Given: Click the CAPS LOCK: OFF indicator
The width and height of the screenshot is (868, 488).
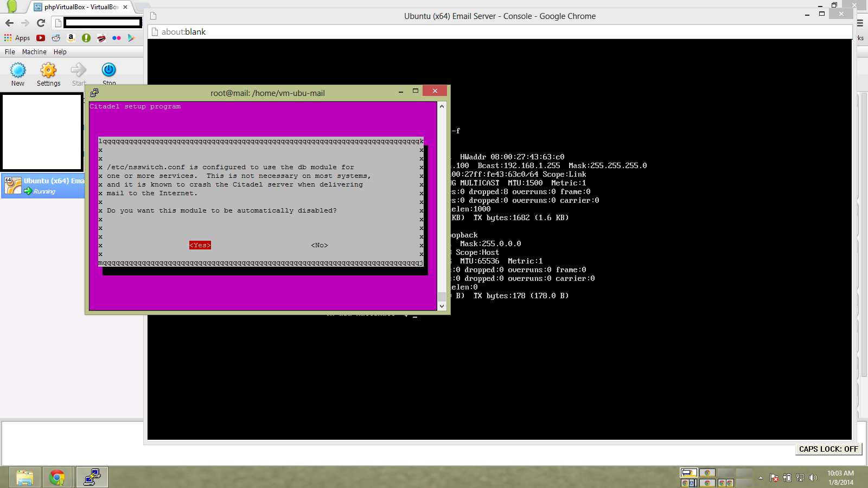Looking at the screenshot, I should click(828, 449).
